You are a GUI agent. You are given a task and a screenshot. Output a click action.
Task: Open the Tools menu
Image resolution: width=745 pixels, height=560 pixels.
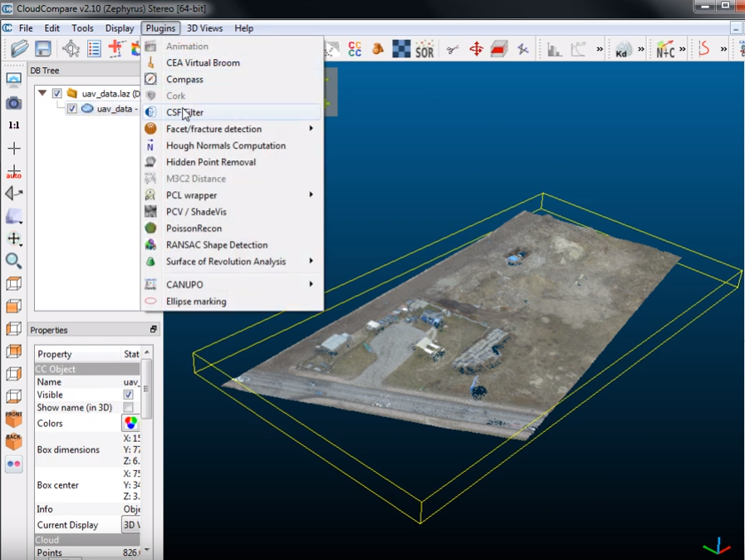(x=83, y=28)
